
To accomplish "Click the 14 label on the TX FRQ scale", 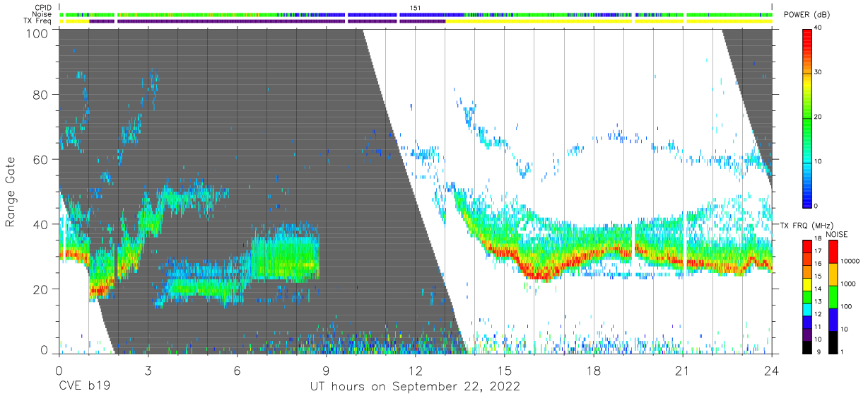I will tap(819, 289).
